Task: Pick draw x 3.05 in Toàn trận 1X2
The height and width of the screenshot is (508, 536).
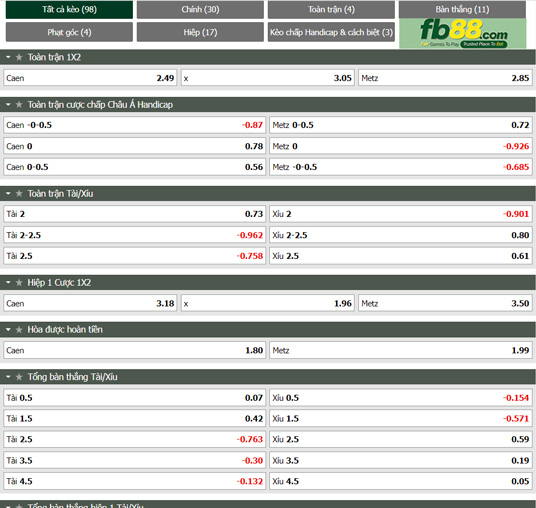Action: [268, 78]
